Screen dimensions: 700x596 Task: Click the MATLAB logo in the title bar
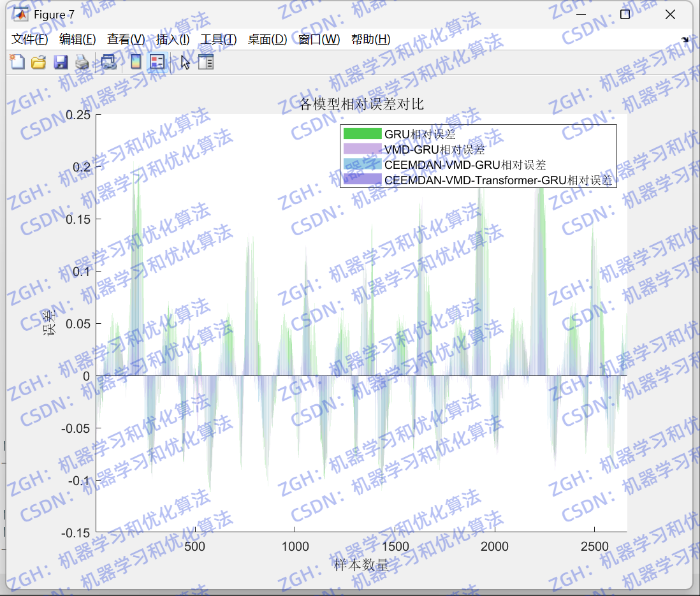click(20, 15)
